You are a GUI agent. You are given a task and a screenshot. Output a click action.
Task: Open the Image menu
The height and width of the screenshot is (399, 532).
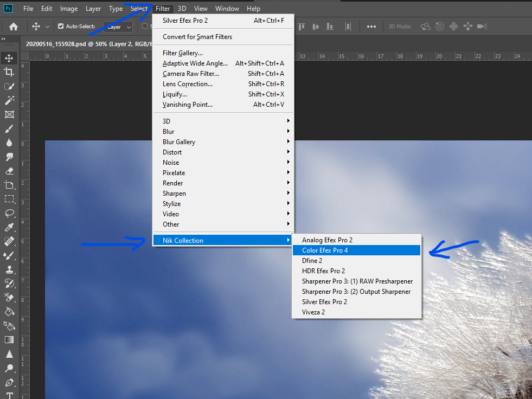pos(69,9)
